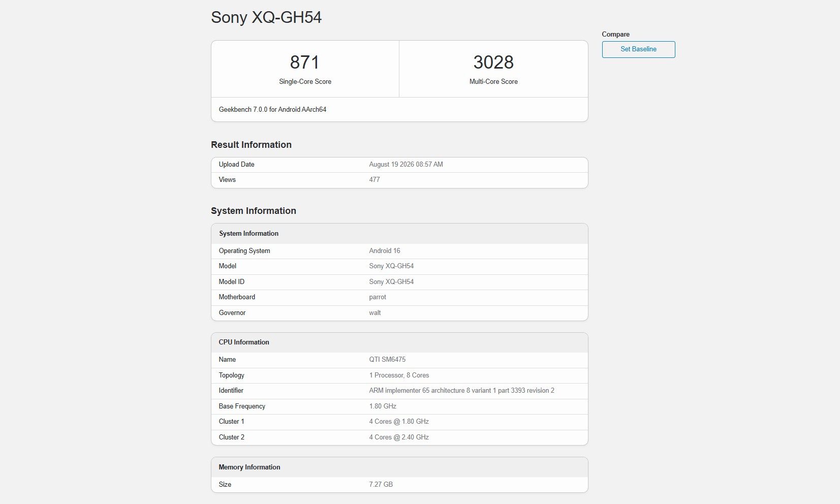Select the Views row label
Viewport: 840px width, 504px height.
click(x=227, y=180)
